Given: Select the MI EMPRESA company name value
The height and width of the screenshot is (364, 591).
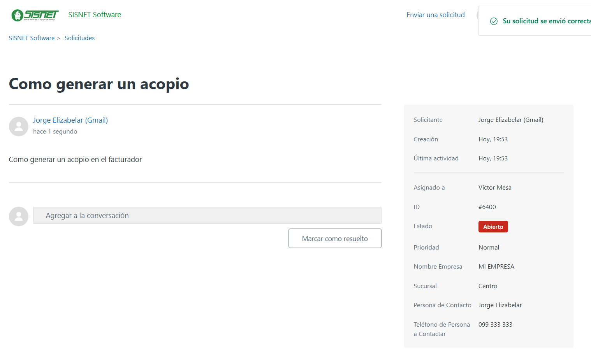Looking at the screenshot, I should [496, 267].
